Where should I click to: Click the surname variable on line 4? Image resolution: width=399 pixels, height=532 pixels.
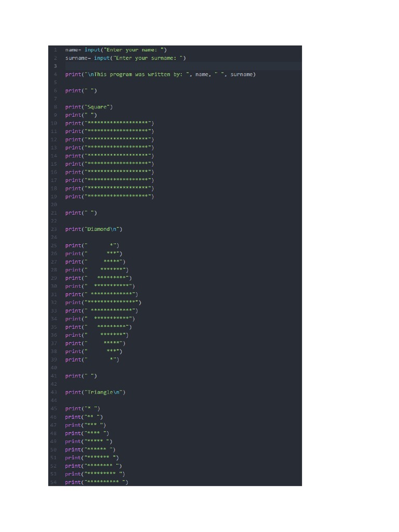tap(242, 74)
